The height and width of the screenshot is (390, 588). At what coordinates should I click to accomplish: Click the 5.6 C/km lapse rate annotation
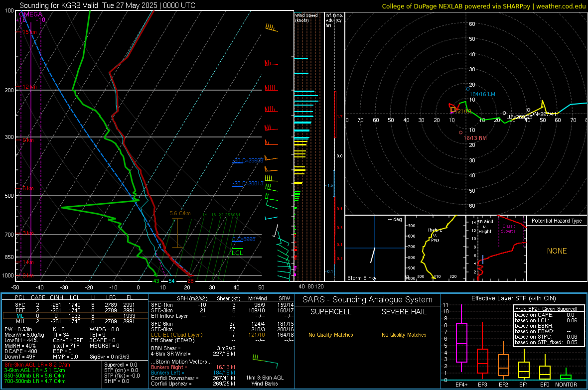click(180, 213)
